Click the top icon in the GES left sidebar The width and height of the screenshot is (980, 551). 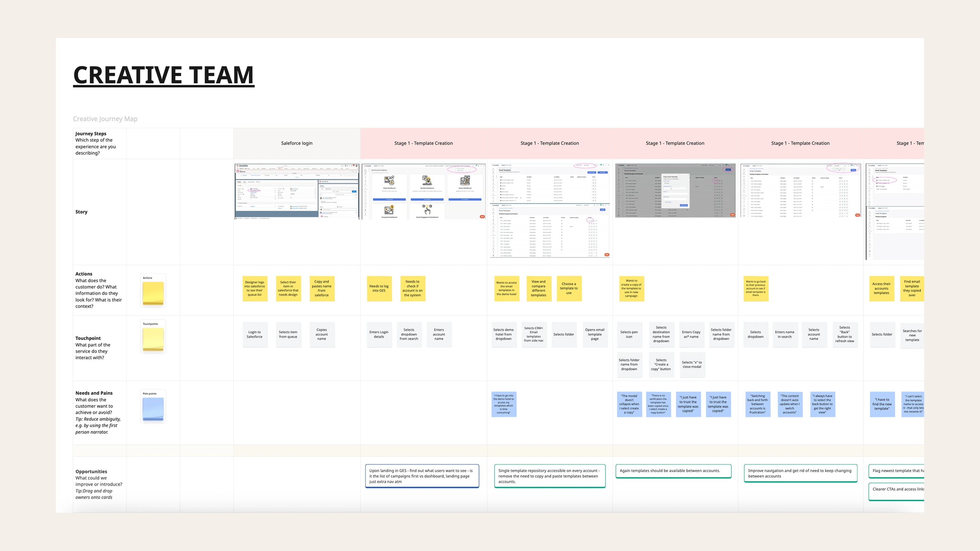365,170
